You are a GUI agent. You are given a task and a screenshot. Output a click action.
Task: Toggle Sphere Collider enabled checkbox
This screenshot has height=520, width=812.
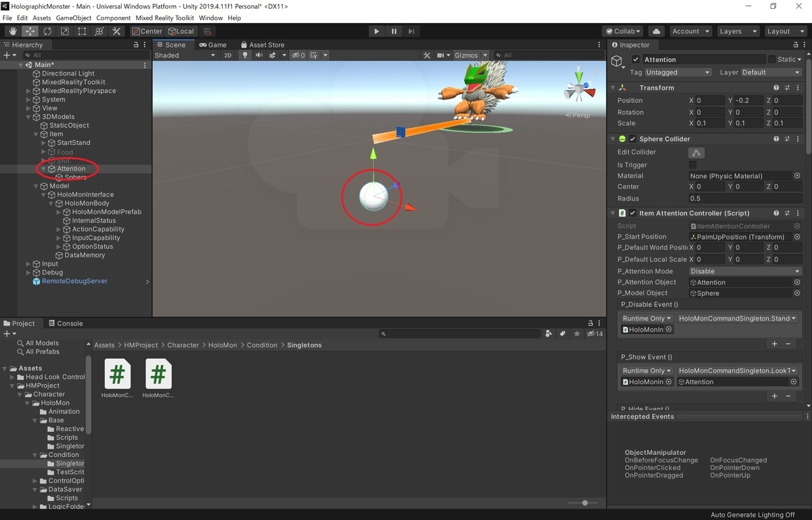[x=633, y=139]
